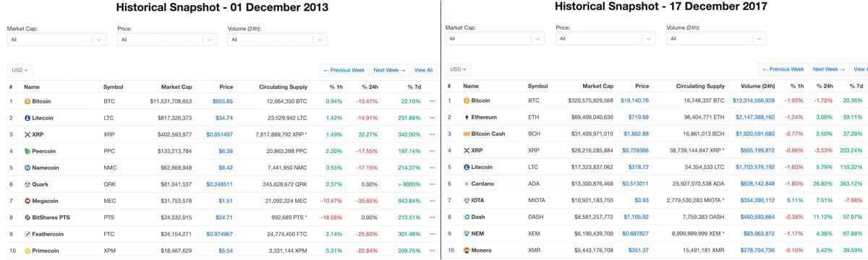
Task: Go to Previous Week in the 2013 snapshot
Action: point(344,70)
